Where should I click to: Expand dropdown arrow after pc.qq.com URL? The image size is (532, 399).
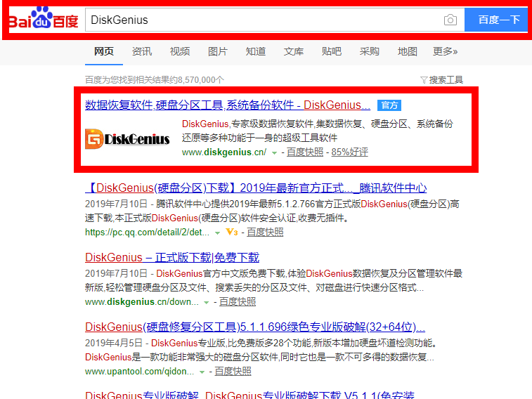[217, 233]
